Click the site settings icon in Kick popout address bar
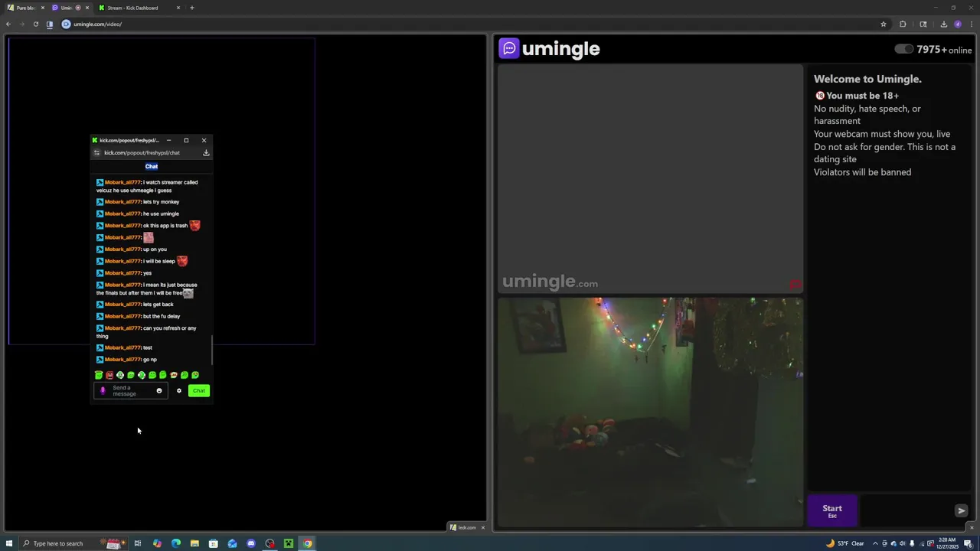The height and width of the screenshot is (551, 980). coord(96,152)
